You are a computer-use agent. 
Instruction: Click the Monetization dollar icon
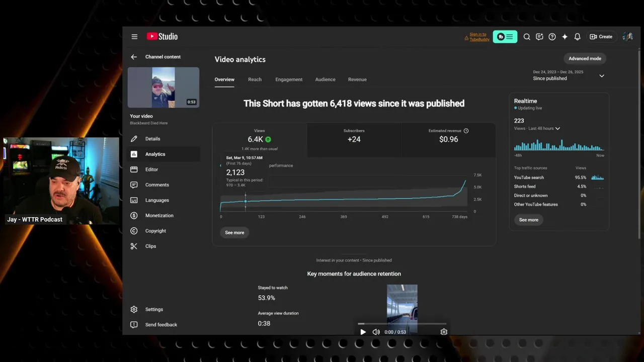click(x=134, y=216)
